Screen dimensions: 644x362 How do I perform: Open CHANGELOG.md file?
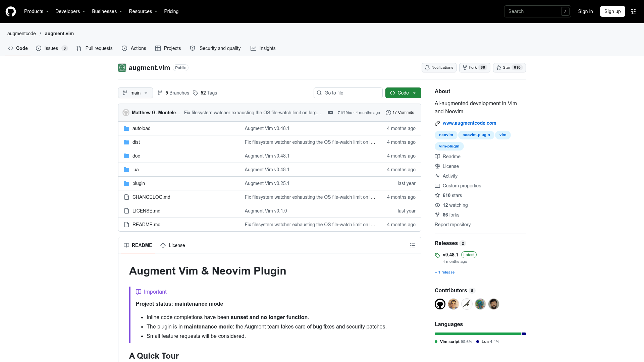pyautogui.click(x=151, y=197)
